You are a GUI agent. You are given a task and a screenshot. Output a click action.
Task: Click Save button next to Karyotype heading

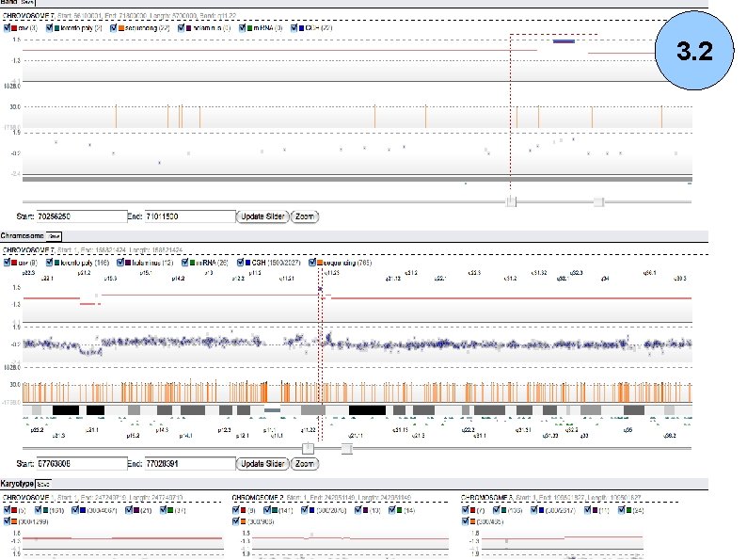click(43, 484)
